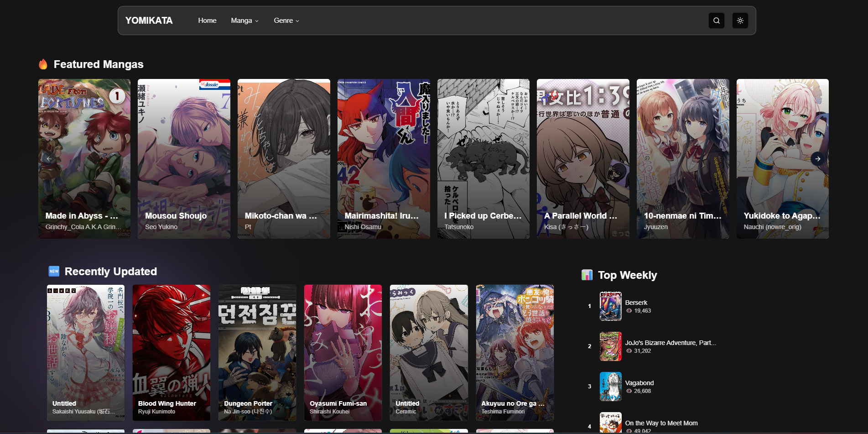Open JoJo's Bizarre Adventure cover thumbnail
Viewport: 868px width, 434px height.
coord(610,346)
